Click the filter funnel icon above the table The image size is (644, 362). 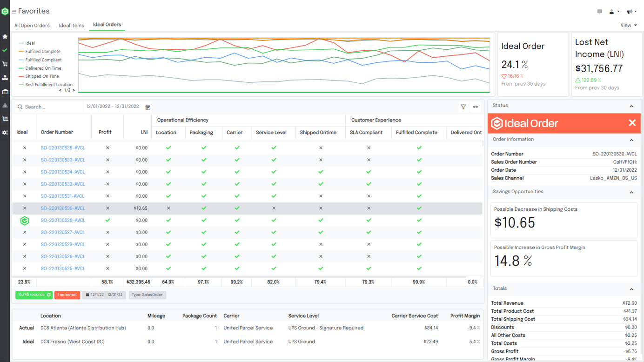tap(463, 107)
